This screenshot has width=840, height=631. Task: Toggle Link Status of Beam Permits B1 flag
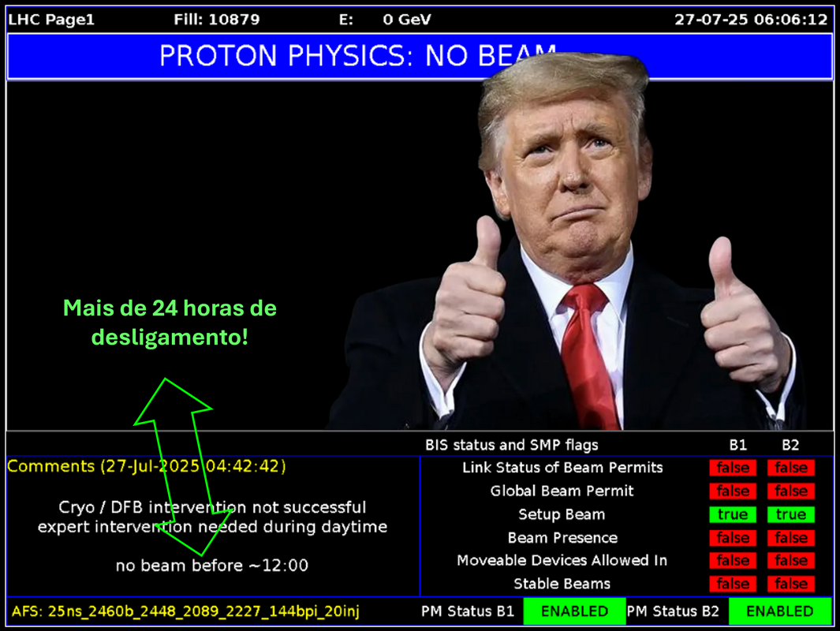732,468
